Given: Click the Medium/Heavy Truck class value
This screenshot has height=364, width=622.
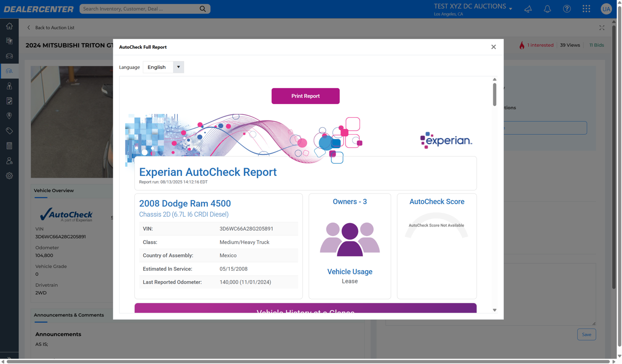Looking at the screenshot, I should pos(244,242).
